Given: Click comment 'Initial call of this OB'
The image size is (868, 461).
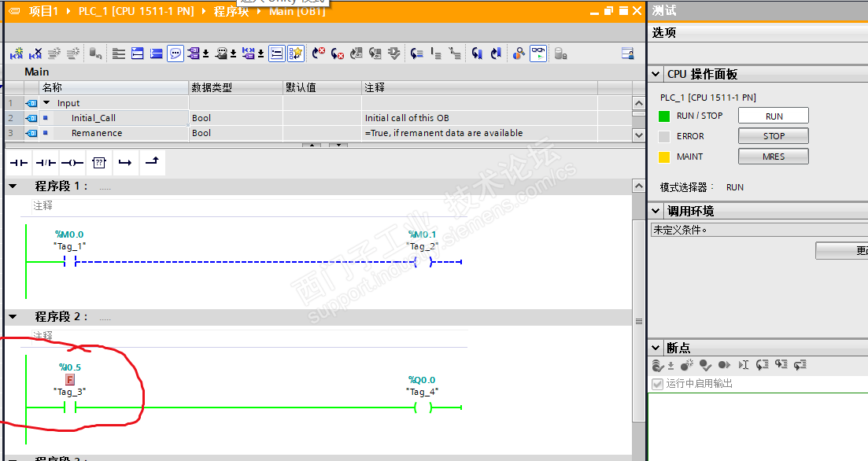Looking at the screenshot, I should click(407, 118).
